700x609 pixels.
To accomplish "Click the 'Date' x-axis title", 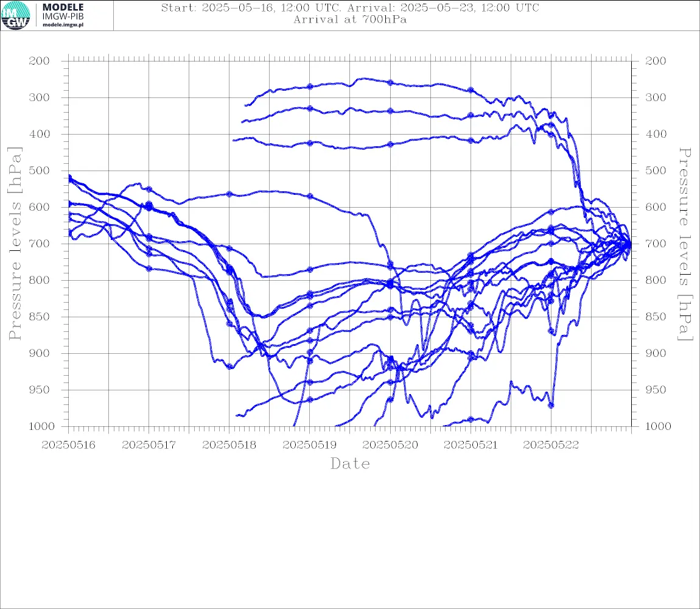I will (x=350, y=464).
